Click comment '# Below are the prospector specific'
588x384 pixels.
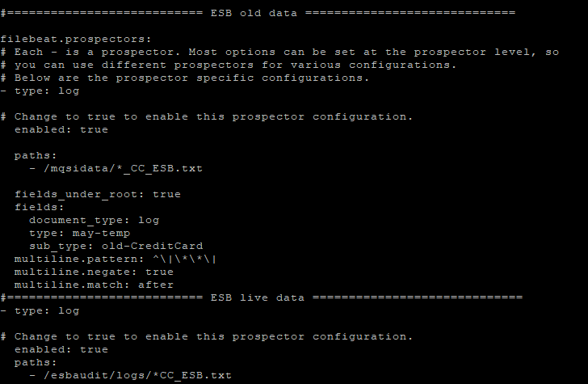coord(185,78)
